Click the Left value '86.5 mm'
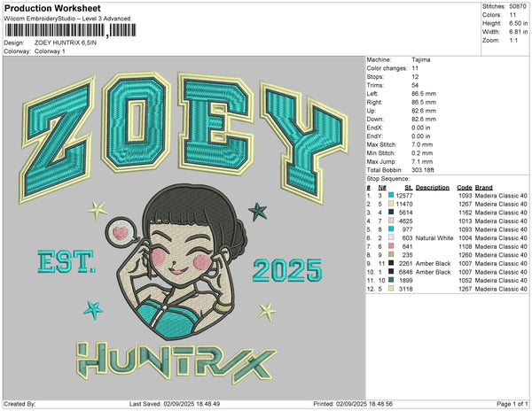The image size is (532, 411). pos(424,94)
